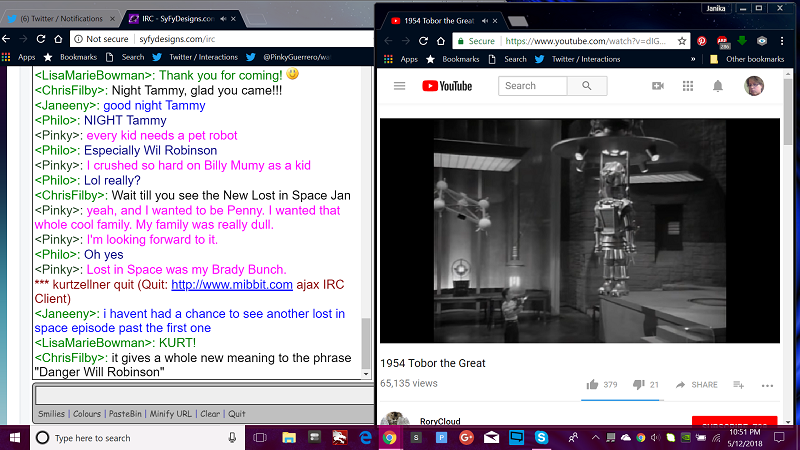Open video more actions ellipsis menu
This screenshot has width=800, height=450.
coord(767,385)
